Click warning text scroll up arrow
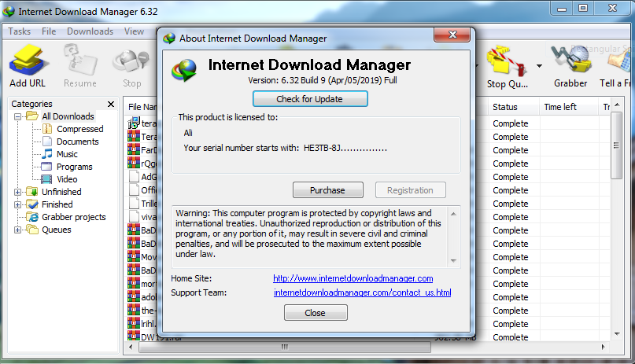This screenshot has width=635, height=364. point(453,214)
